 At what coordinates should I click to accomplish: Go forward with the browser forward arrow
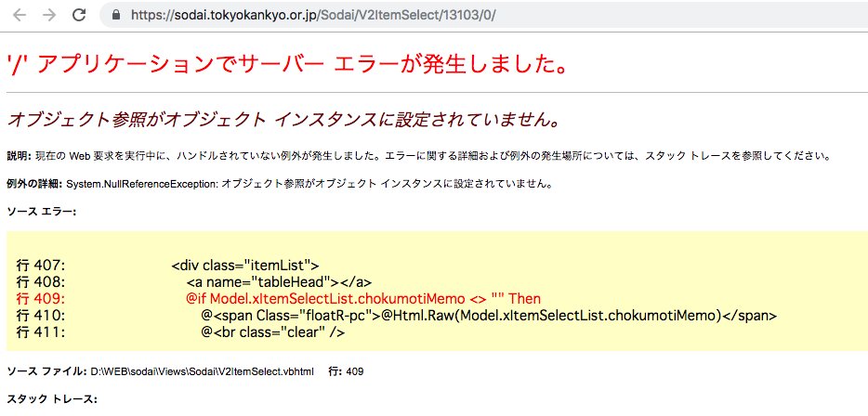click(49, 15)
